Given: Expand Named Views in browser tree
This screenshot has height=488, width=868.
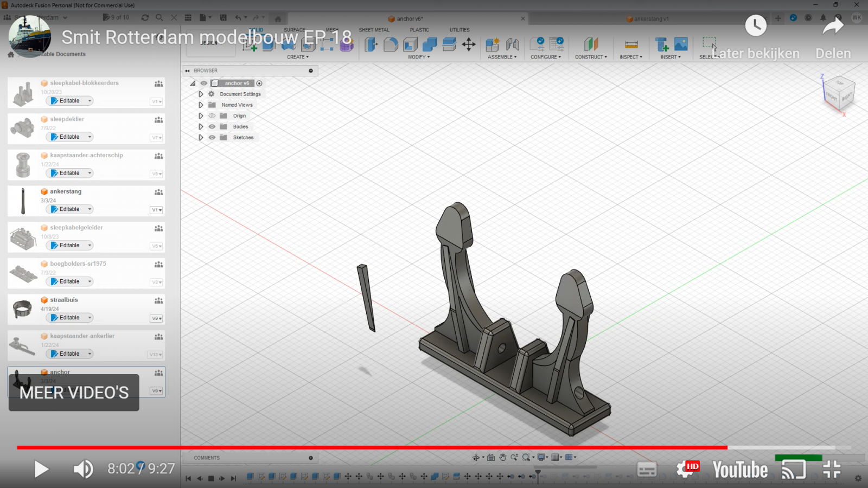Looking at the screenshot, I should tap(201, 105).
